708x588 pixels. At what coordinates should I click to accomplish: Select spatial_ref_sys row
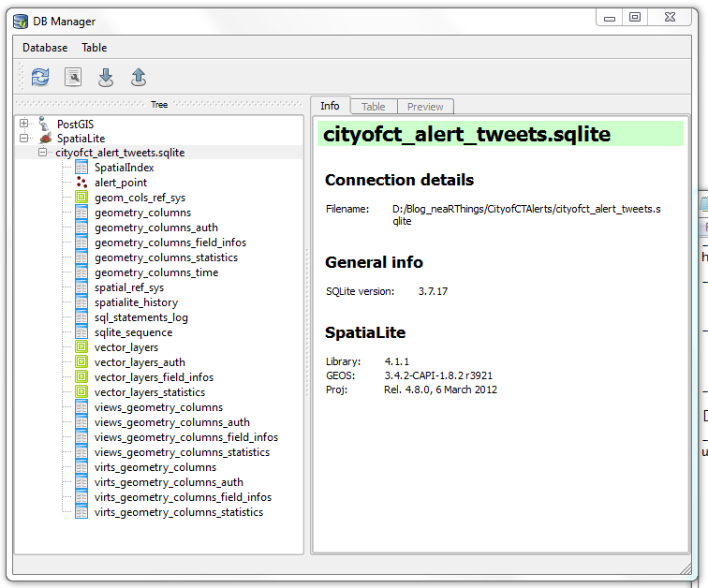point(129,287)
